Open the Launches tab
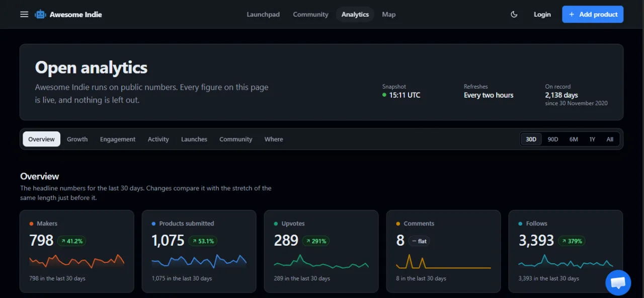The width and height of the screenshot is (644, 298). point(194,139)
